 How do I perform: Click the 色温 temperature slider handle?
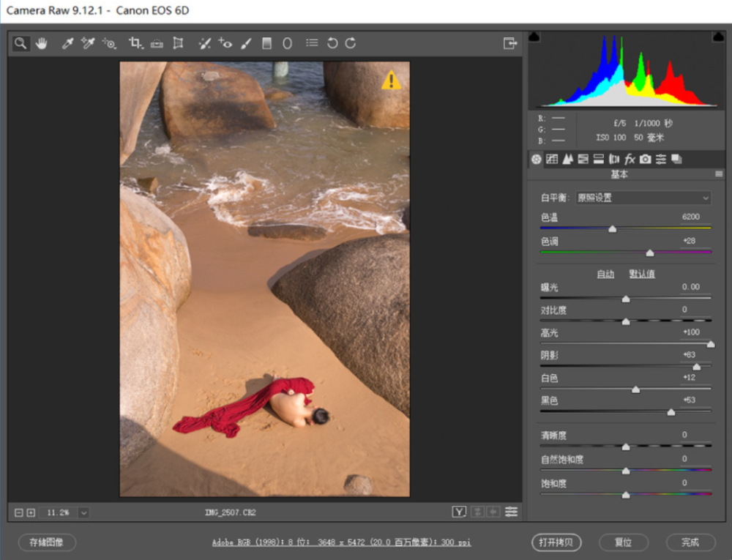click(613, 229)
